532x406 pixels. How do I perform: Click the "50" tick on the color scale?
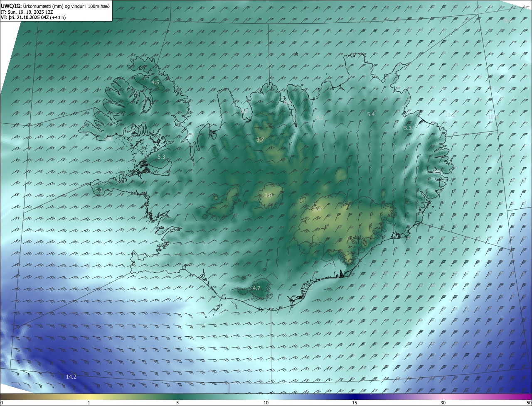(x=529, y=403)
